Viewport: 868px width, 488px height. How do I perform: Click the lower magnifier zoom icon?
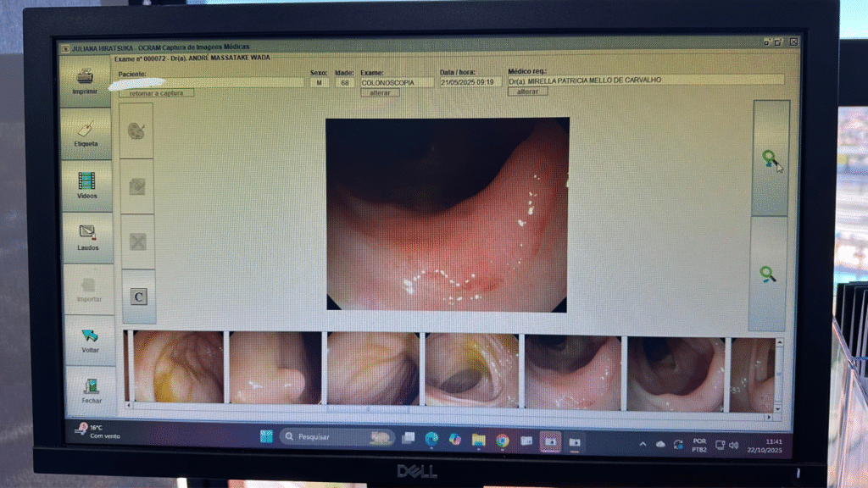(769, 274)
